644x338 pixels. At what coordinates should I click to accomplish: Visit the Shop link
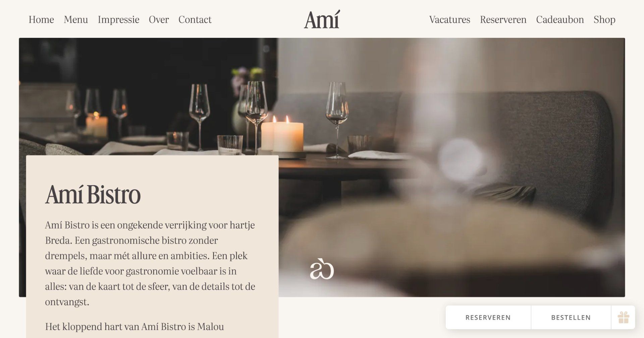click(x=604, y=19)
